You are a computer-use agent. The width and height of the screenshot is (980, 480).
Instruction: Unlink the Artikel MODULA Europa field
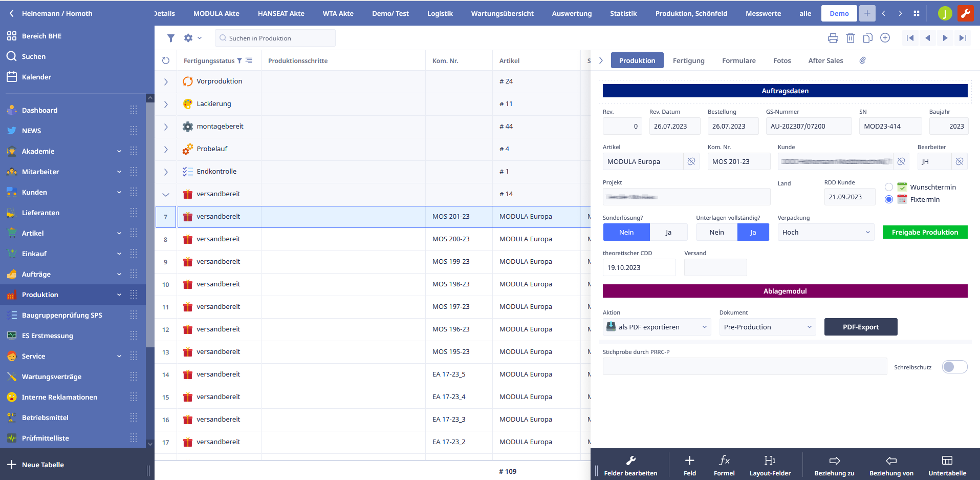[691, 161]
